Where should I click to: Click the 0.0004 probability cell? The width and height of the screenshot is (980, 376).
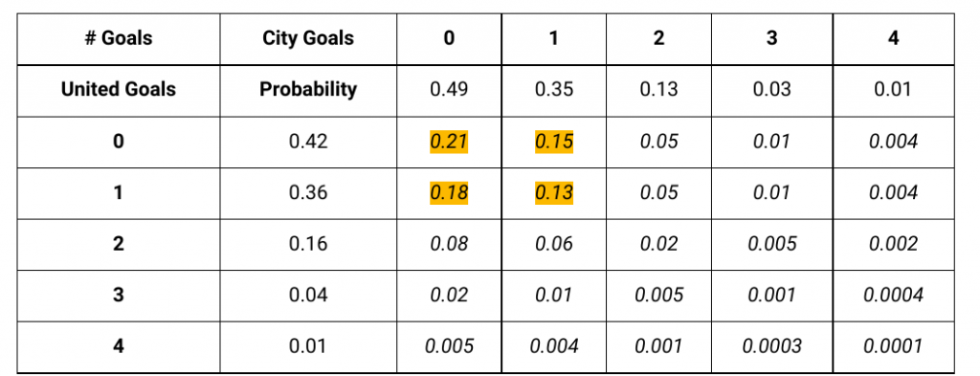click(893, 295)
